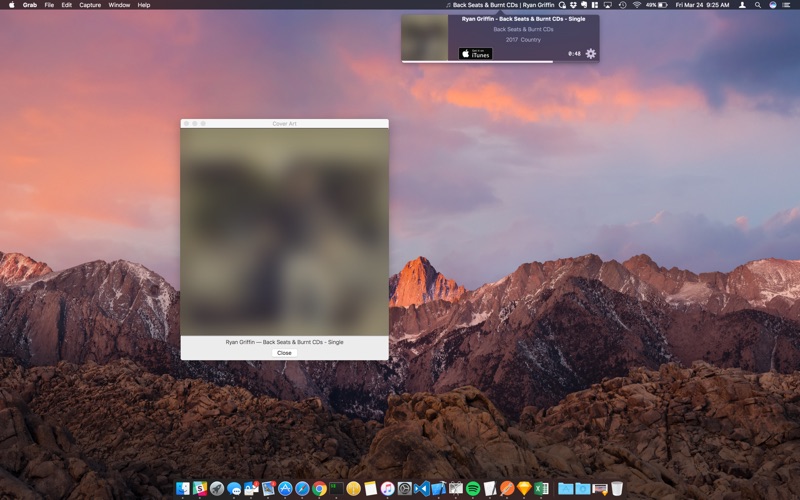Screen dimensions: 800x500
Task: Open the yellow Notes app in Dock
Action: click(x=370, y=488)
